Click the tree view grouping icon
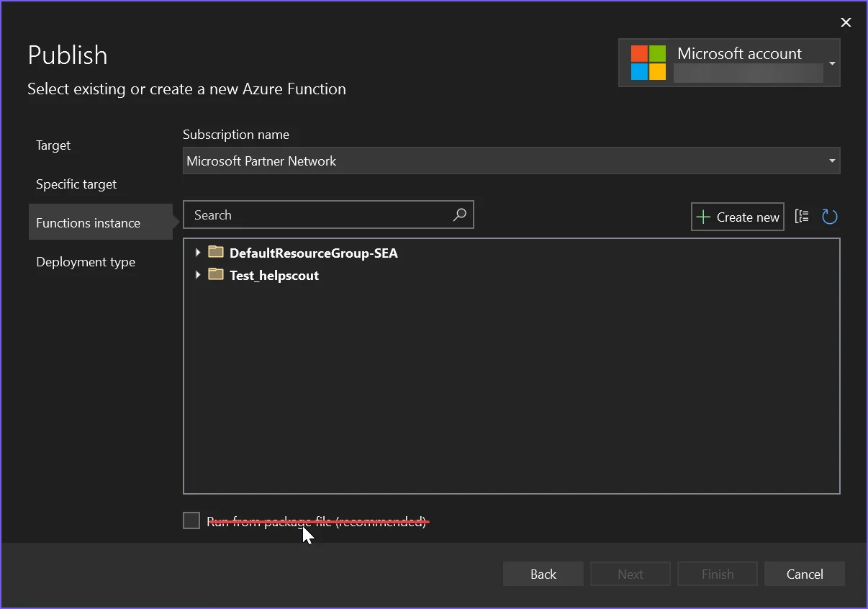This screenshot has width=868, height=609. click(x=802, y=217)
